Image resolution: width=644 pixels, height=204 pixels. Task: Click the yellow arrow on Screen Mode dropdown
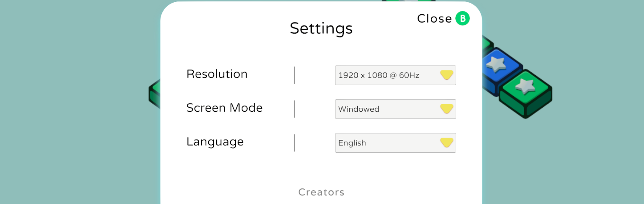click(x=447, y=109)
